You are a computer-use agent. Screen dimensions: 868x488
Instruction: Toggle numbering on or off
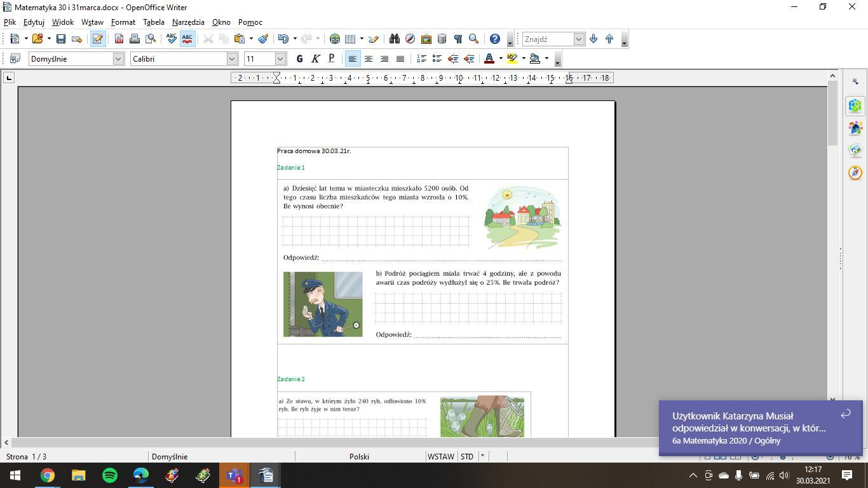click(421, 58)
